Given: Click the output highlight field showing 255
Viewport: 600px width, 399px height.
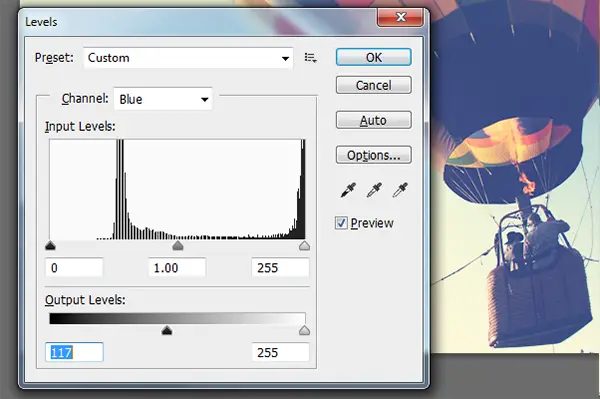Looking at the screenshot, I should point(280,352).
